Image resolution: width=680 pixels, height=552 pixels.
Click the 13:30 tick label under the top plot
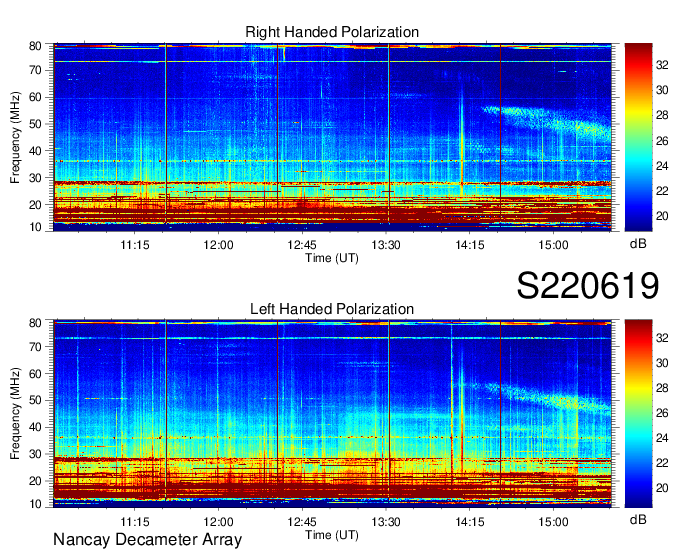point(386,245)
